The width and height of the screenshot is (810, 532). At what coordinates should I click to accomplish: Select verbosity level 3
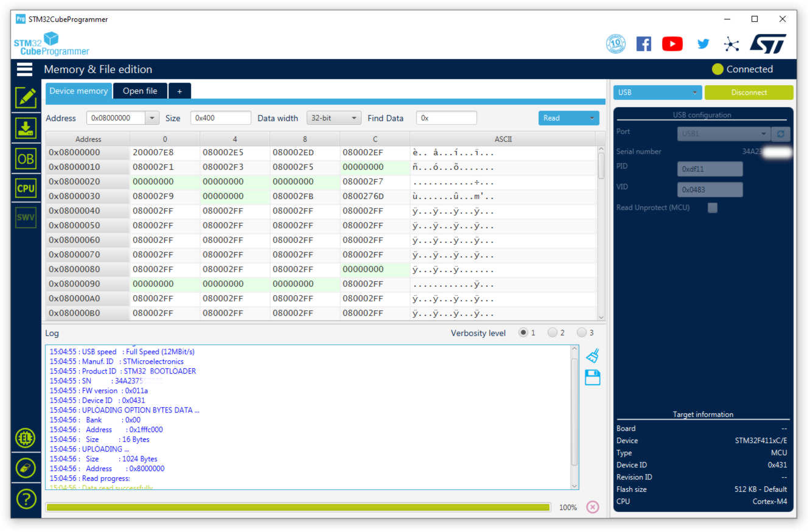[582, 332]
